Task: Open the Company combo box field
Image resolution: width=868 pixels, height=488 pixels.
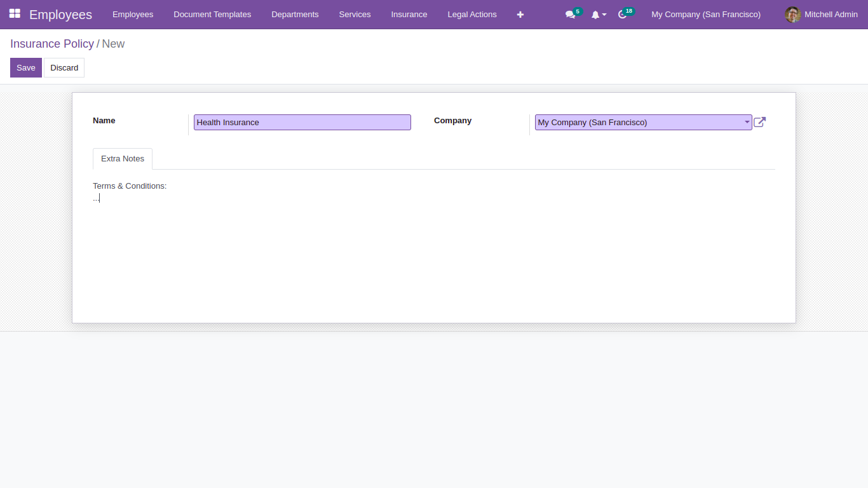Action: tap(635, 122)
